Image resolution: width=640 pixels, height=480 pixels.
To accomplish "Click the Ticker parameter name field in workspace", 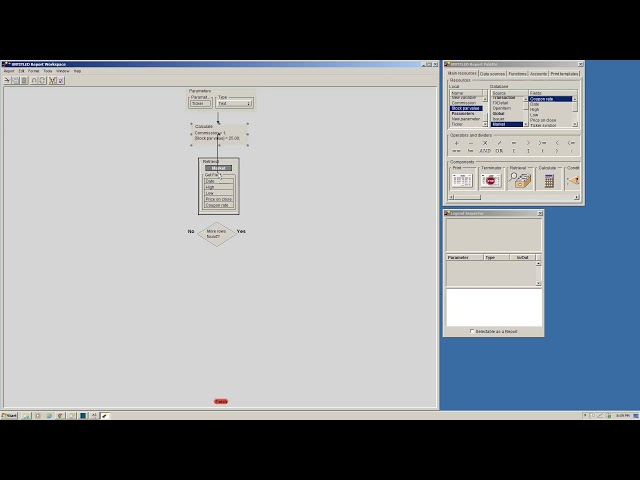I will pos(200,104).
